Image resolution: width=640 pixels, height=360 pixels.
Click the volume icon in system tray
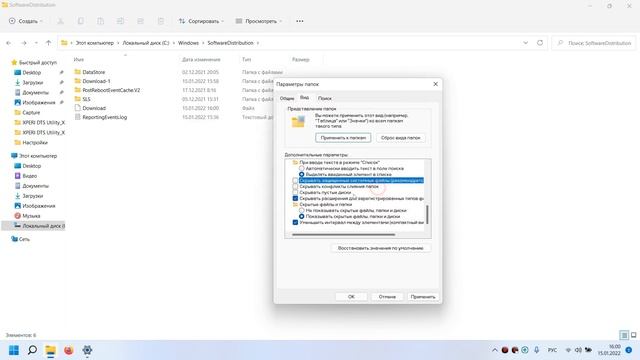[x=578, y=350]
